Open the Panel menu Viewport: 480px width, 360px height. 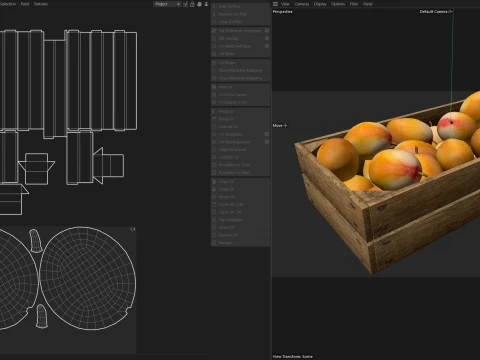368,4
